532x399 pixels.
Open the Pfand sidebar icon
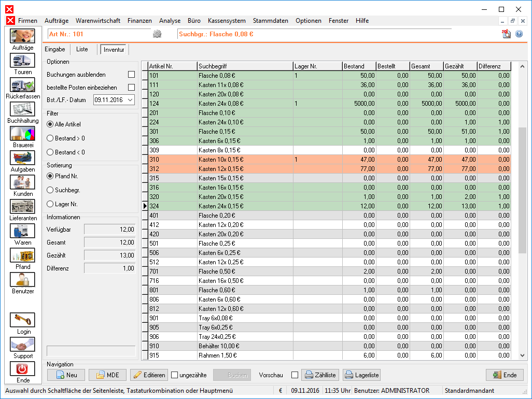(22, 255)
